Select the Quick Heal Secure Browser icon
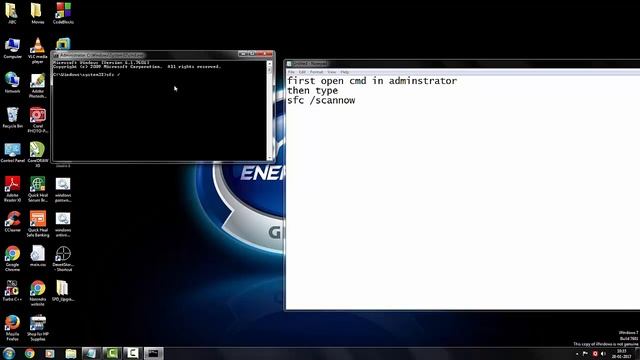The image size is (640, 360). coord(38,189)
